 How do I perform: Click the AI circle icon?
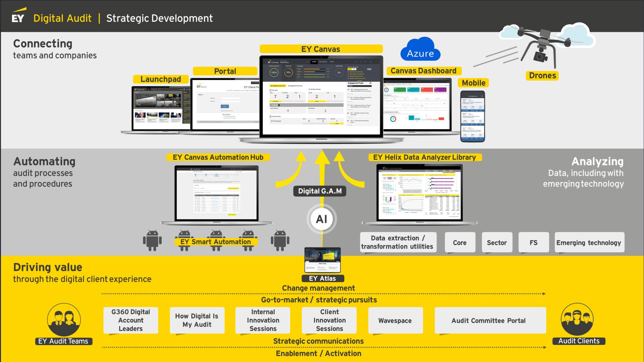[x=321, y=219]
